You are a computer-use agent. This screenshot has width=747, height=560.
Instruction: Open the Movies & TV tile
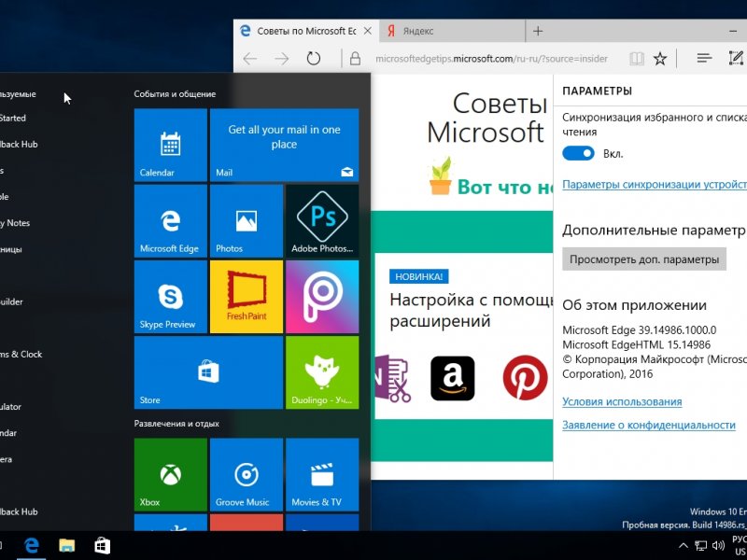tap(322, 475)
